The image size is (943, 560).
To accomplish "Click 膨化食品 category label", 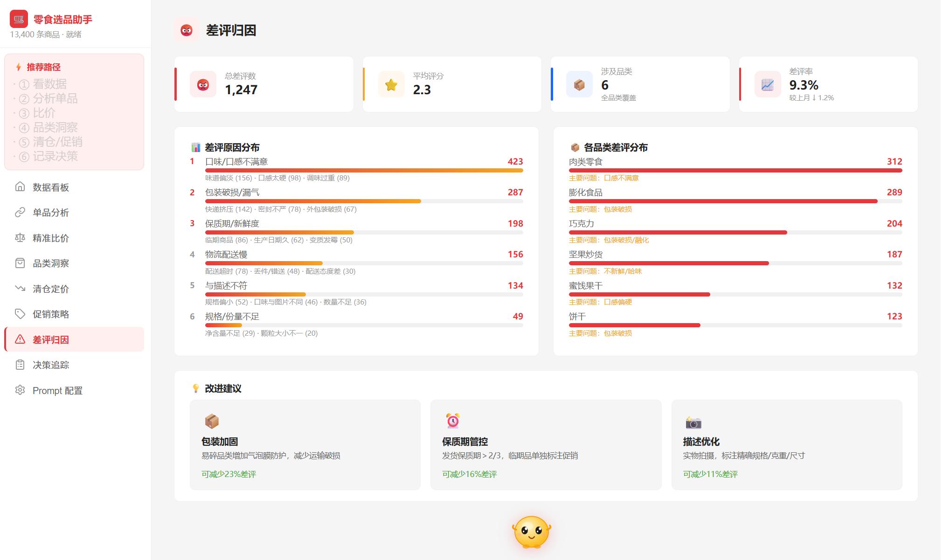I will 586,192.
